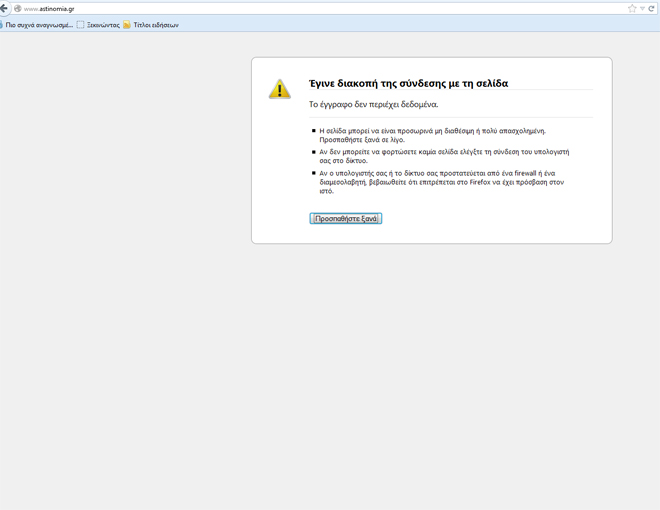Click the third bullet about firewall protection
The image size is (660, 510).
coord(441,182)
